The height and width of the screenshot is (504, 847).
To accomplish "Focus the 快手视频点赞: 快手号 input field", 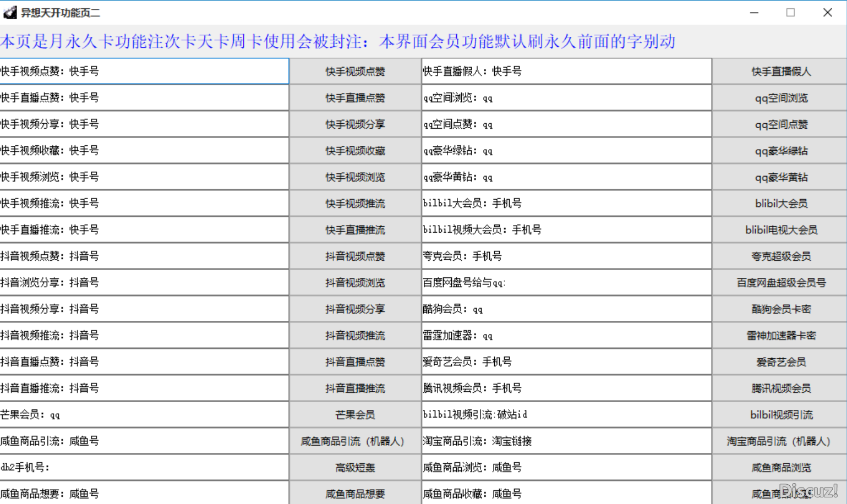I will 144,72.
